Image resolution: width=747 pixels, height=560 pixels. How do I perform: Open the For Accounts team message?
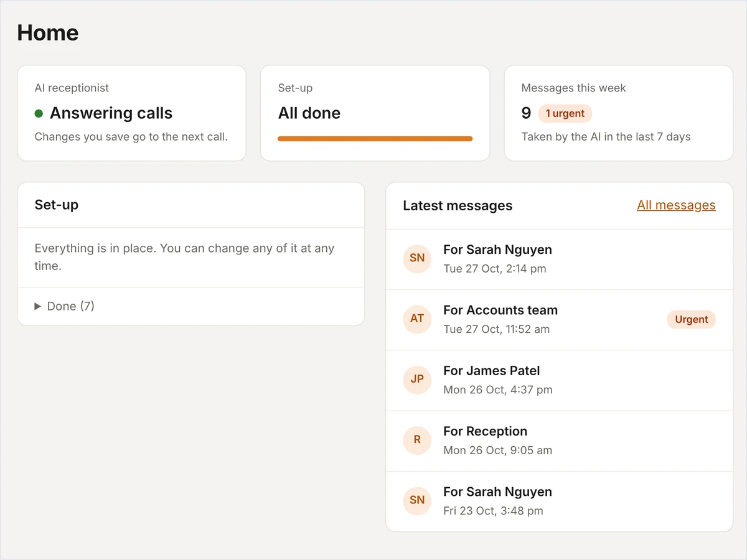tap(559, 320)
